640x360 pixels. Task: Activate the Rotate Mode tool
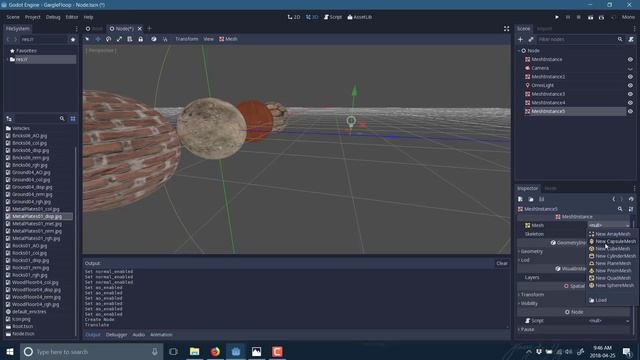click(x=109, y=39)
